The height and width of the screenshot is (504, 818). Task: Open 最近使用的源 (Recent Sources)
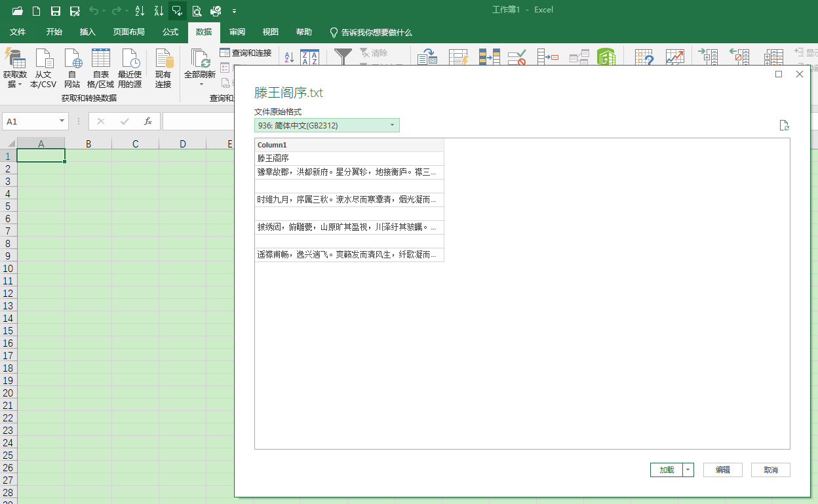(x=130, y=68)
